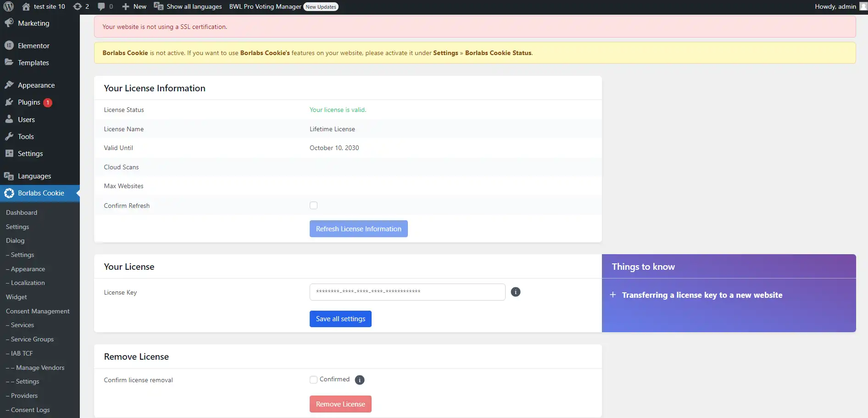Click the Tools wrench icon
868x418 pixels.
point(9,136)
